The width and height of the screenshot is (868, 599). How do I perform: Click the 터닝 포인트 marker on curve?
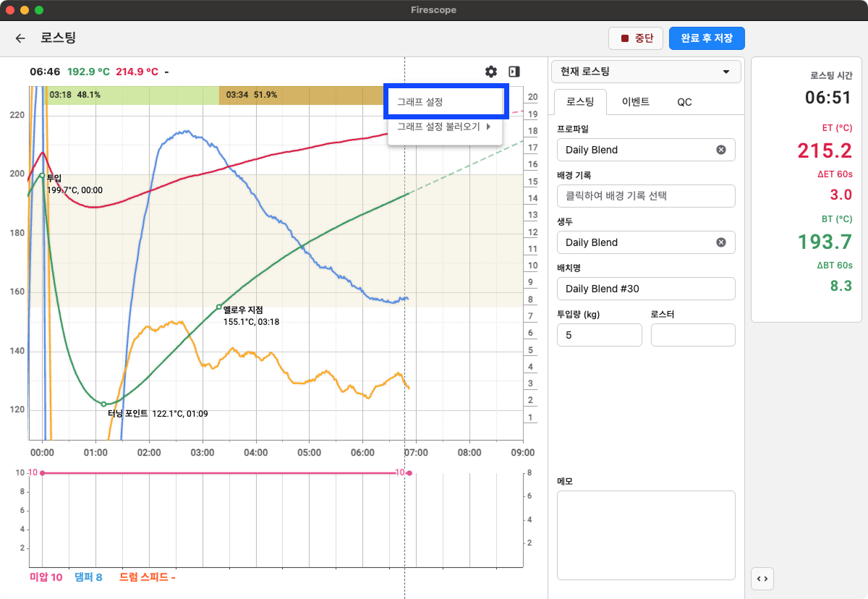pyautogui.click(x=103, y=404)
